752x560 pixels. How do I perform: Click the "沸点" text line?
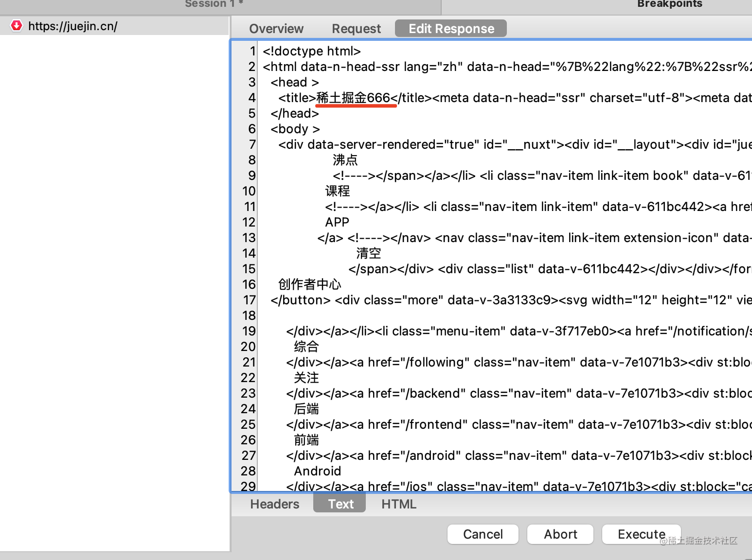pyautogui.click(x=345, y=160)
